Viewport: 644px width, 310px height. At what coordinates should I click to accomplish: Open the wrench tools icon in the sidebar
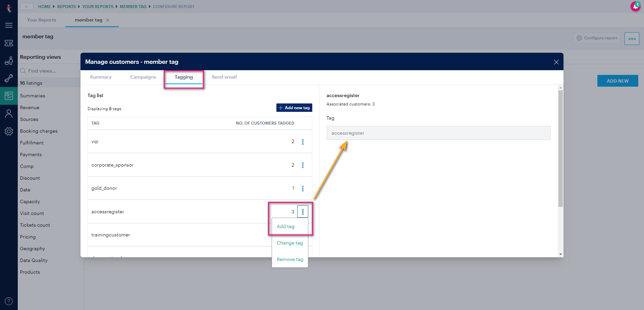tap(9, 79)
